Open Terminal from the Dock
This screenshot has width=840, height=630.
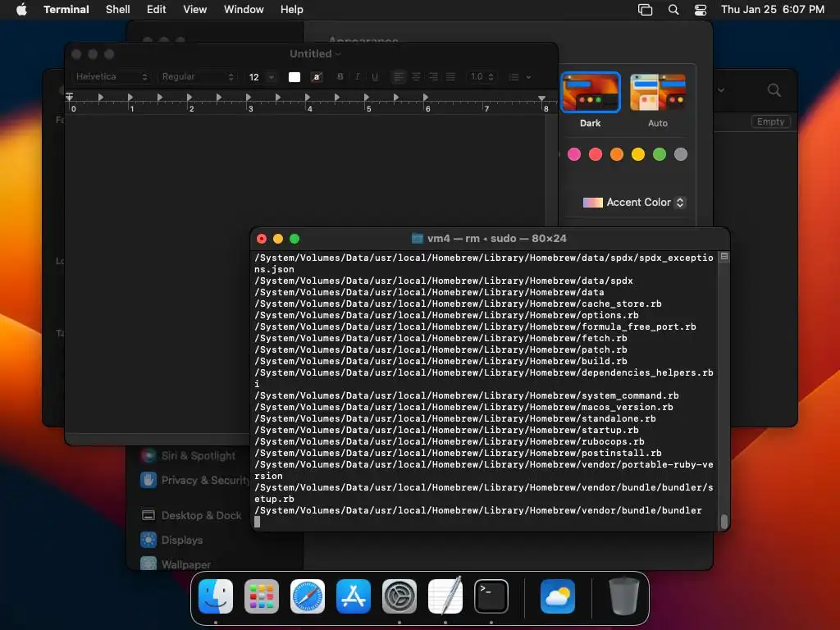[491, 596]
